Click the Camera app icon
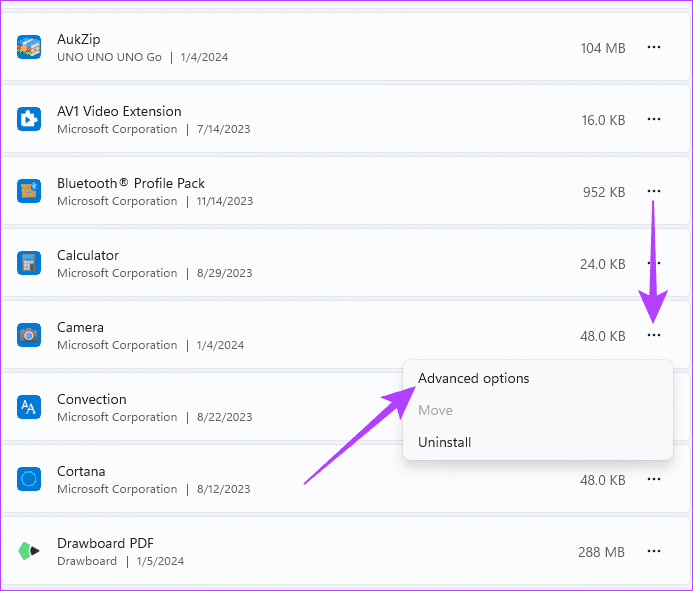This screenshot has width=693, height=591. point(29,335)
